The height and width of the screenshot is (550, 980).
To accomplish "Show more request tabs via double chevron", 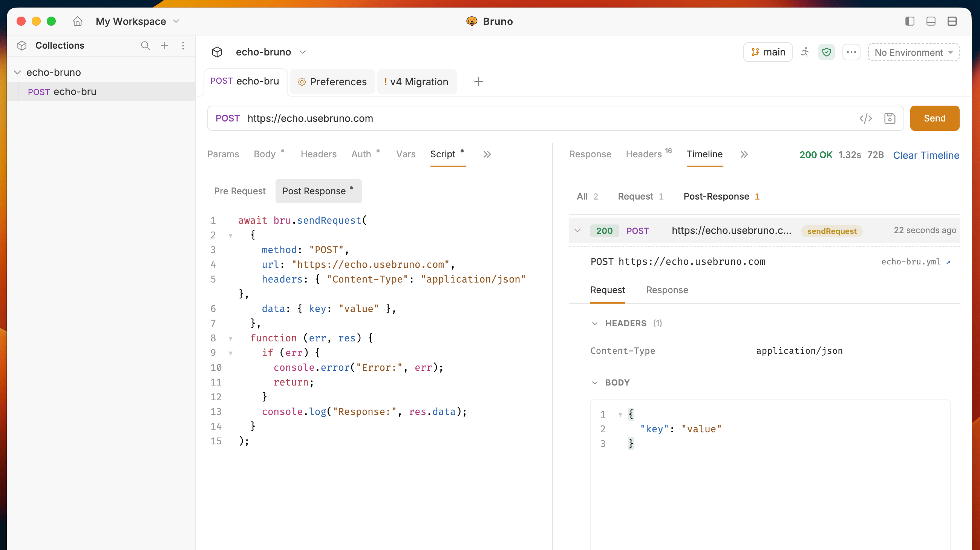I will coord(487,155).
